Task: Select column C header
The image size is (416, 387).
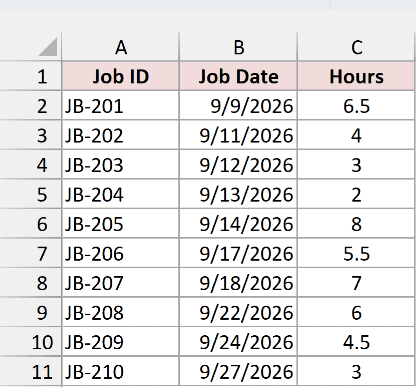Action: coord(356,47)
